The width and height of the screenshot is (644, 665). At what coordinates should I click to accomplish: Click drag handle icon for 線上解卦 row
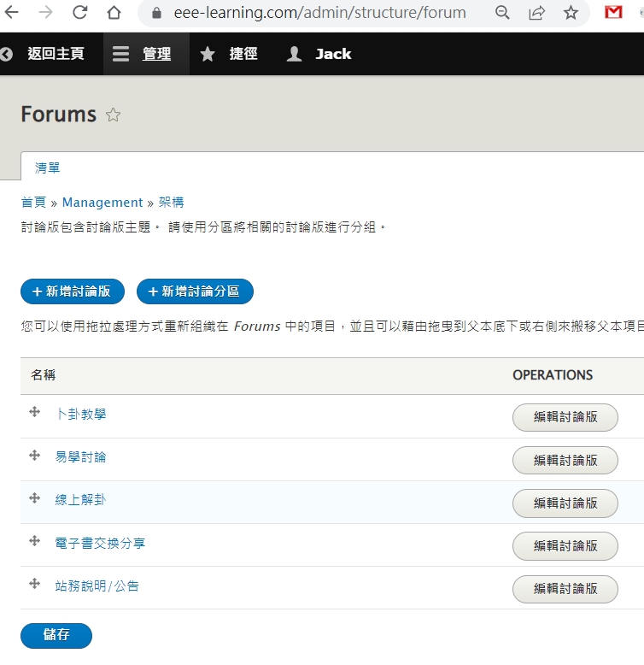pyautogui.click(x=35, y=498)
